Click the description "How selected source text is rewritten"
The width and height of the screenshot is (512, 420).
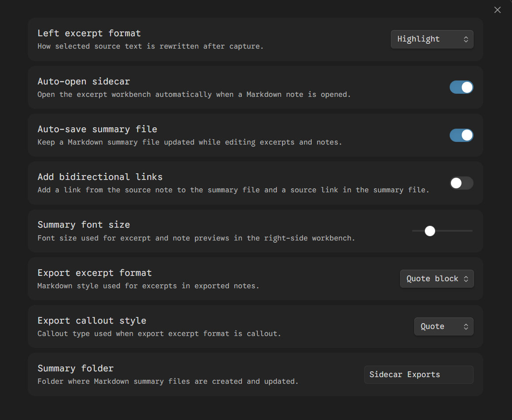(x=150, y=46)
